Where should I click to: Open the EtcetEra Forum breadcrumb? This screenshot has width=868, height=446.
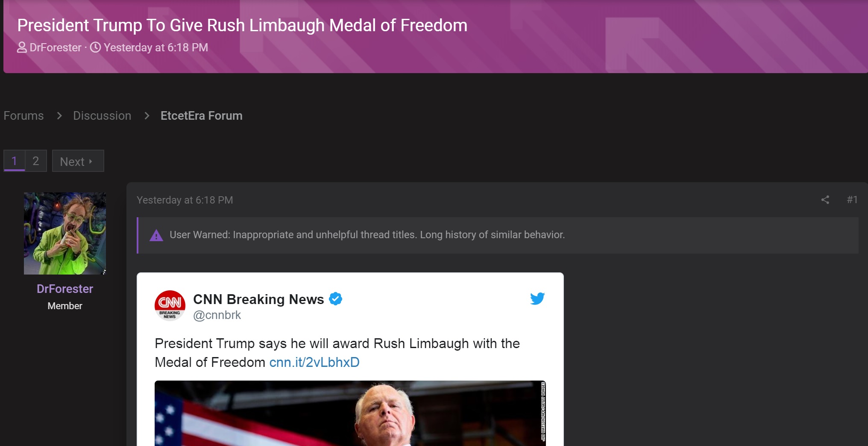[x=202, y=116]
